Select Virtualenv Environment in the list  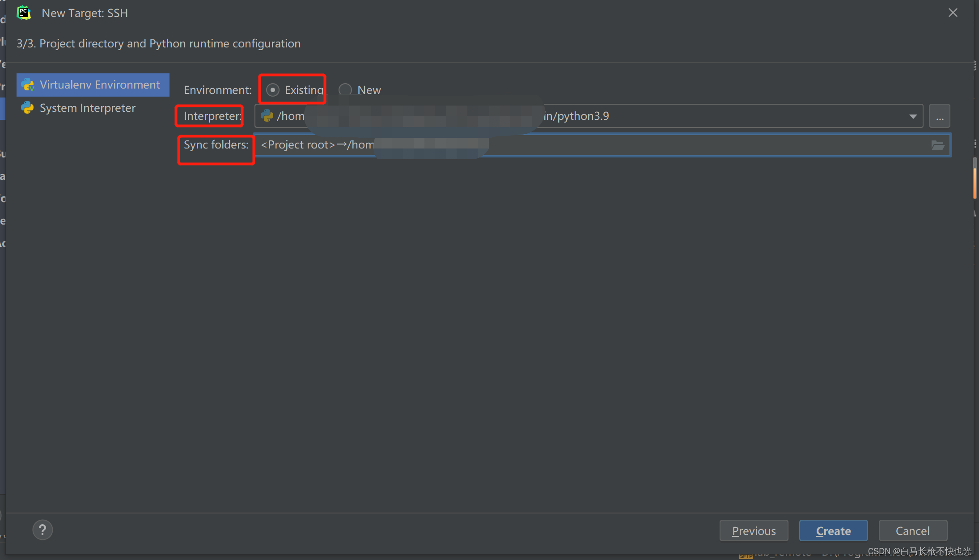point(99,85)
